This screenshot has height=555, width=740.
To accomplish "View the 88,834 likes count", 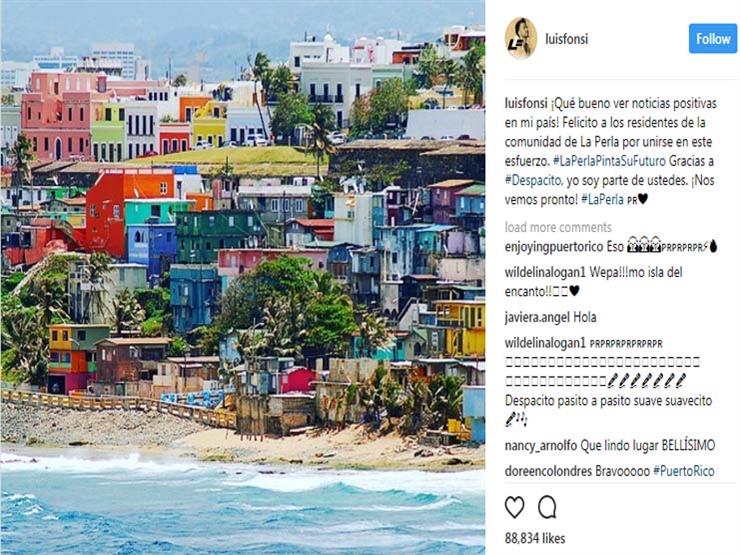I will [x=535, y=538].
